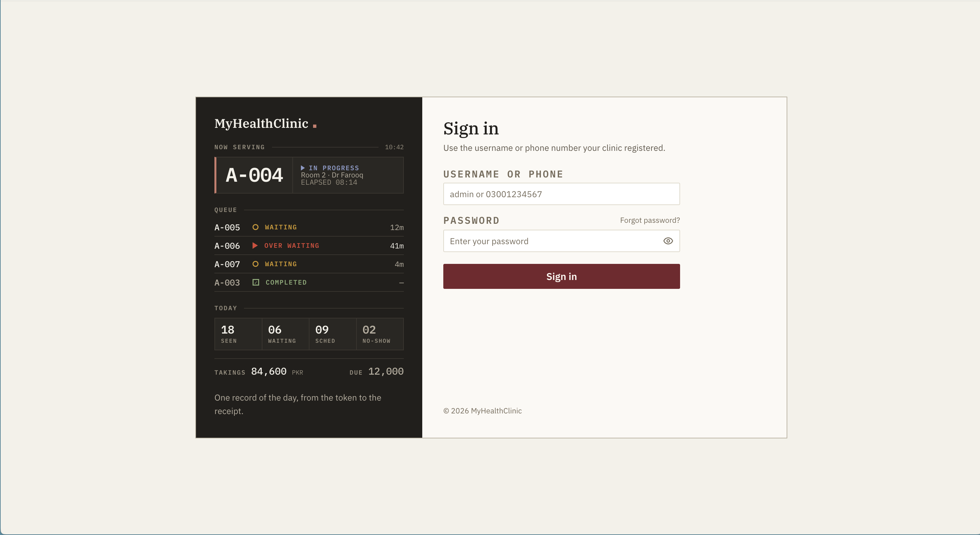Toggle password visibility eye icon
The width and height of the screenshot is (980, 535).
pos(668,241)
